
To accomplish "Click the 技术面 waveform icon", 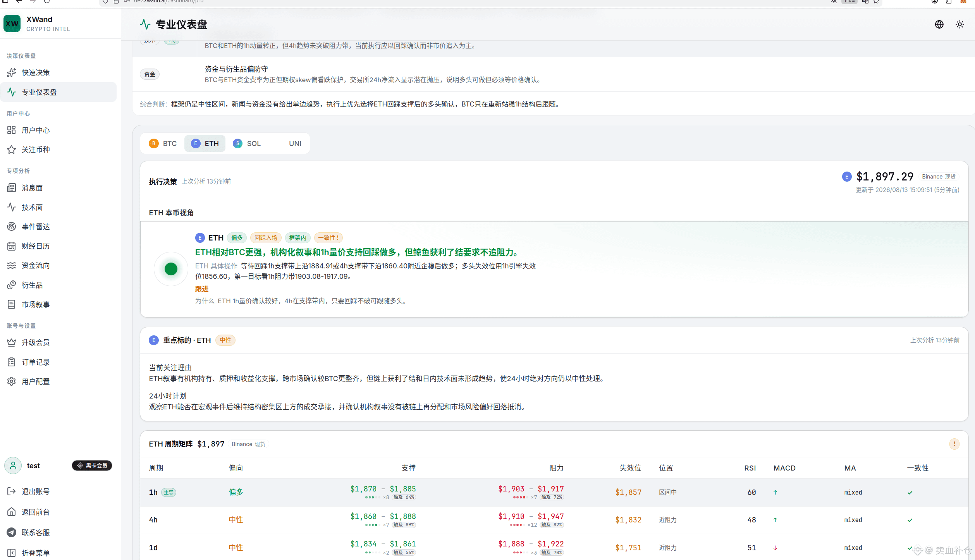I will tap(12, 207).
